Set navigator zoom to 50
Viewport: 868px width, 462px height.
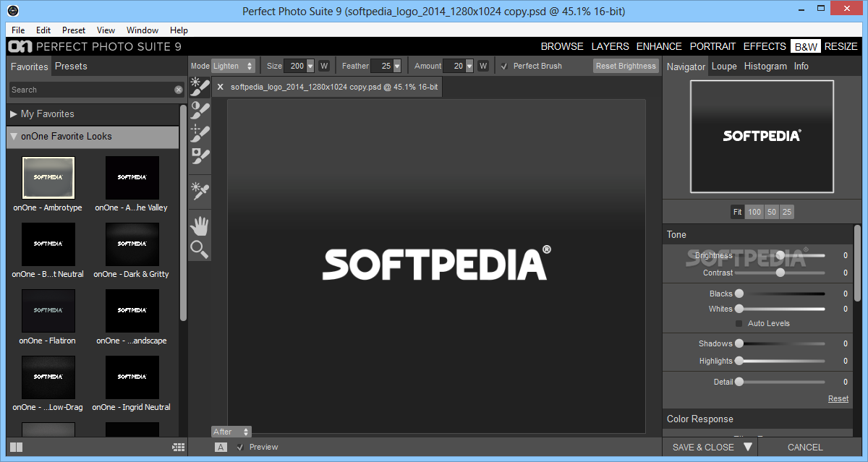(x=772, y=212)
